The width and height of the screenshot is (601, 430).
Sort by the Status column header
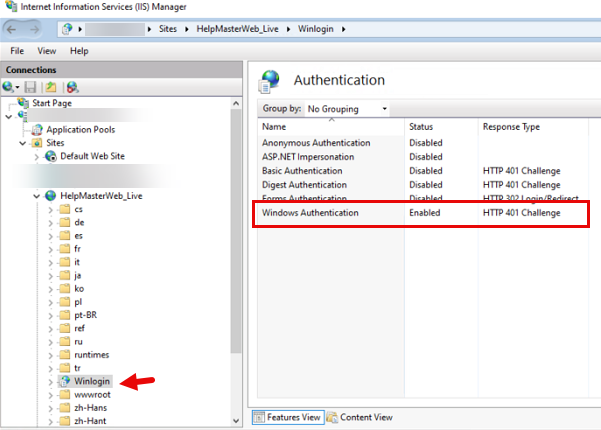441,127
